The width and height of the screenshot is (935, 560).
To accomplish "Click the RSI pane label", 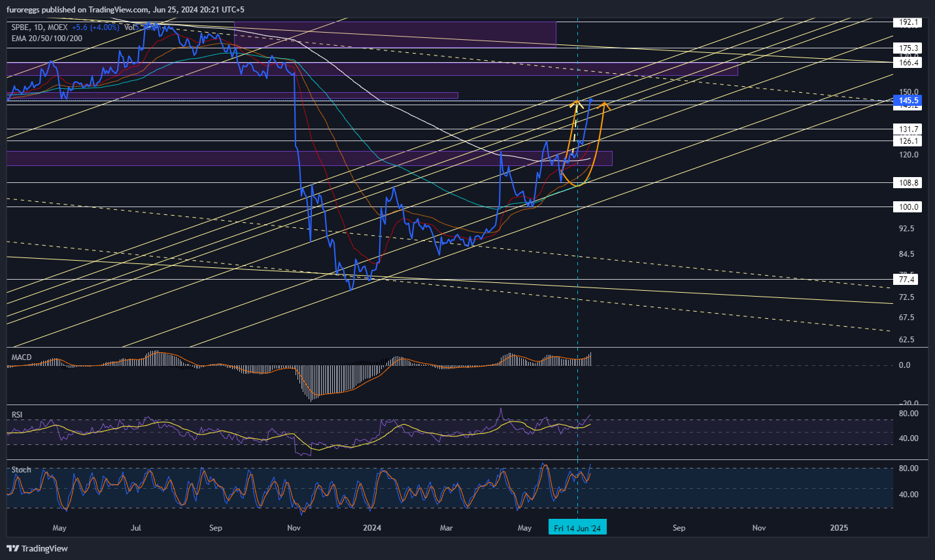I will [17, 415].
